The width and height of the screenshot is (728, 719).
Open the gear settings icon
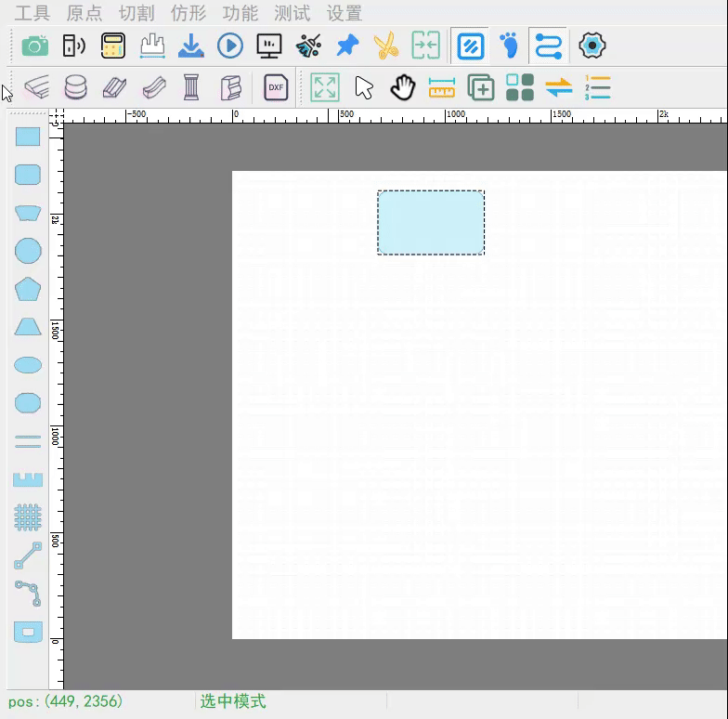[x=591, y=46]
